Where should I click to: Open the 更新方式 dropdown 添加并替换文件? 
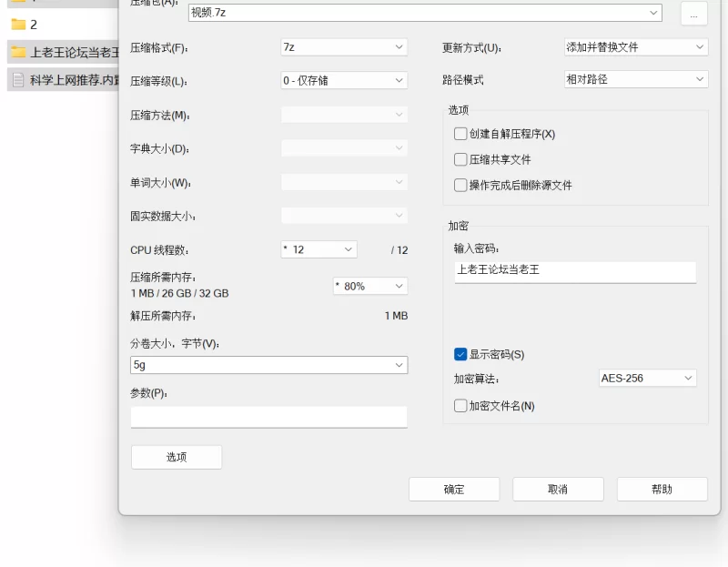[x=636, y=47]
